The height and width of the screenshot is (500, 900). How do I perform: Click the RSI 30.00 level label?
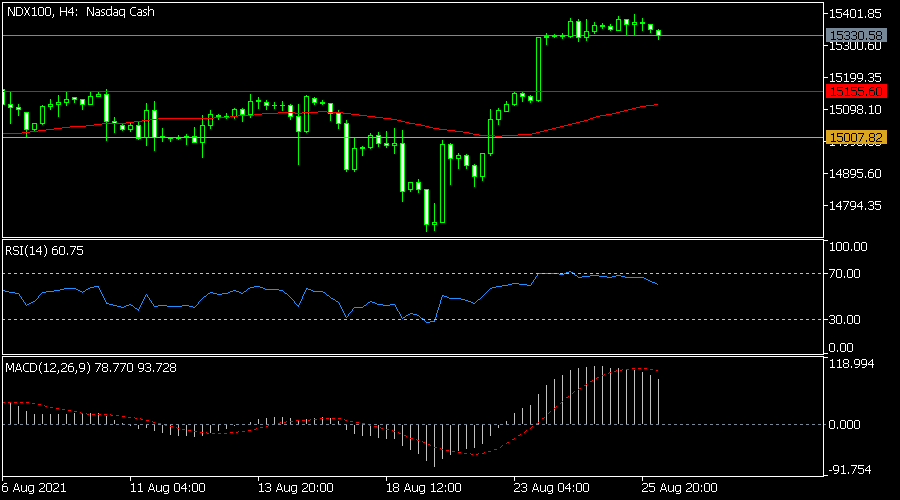pos(844,320)
